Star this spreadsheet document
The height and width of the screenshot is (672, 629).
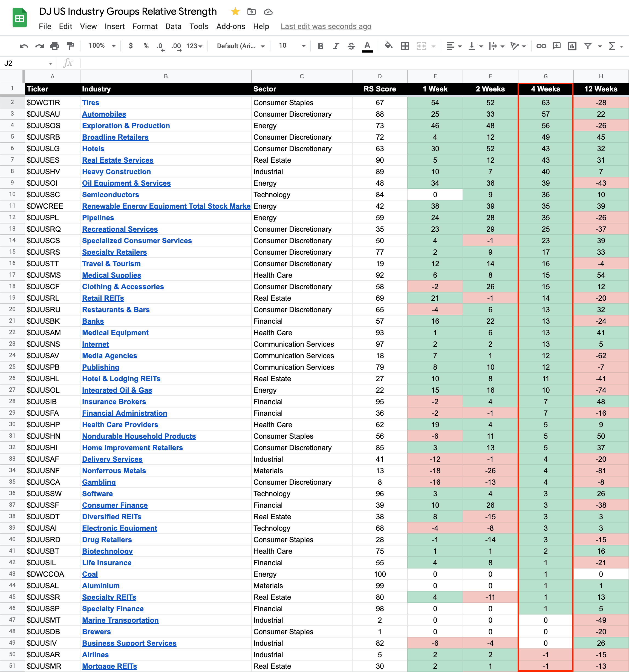pyautogui.click(x=235, y=12)
